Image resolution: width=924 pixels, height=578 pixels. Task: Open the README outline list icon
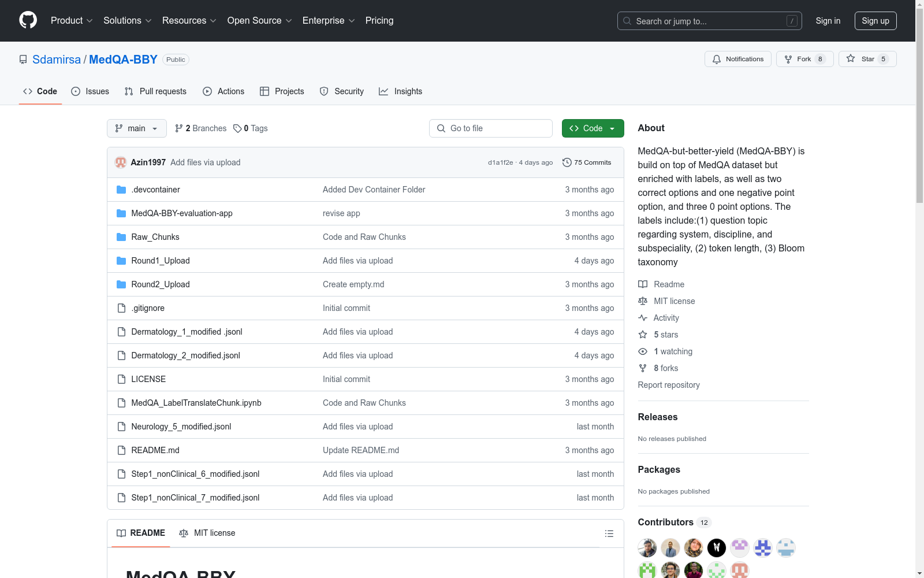[609, 533]
